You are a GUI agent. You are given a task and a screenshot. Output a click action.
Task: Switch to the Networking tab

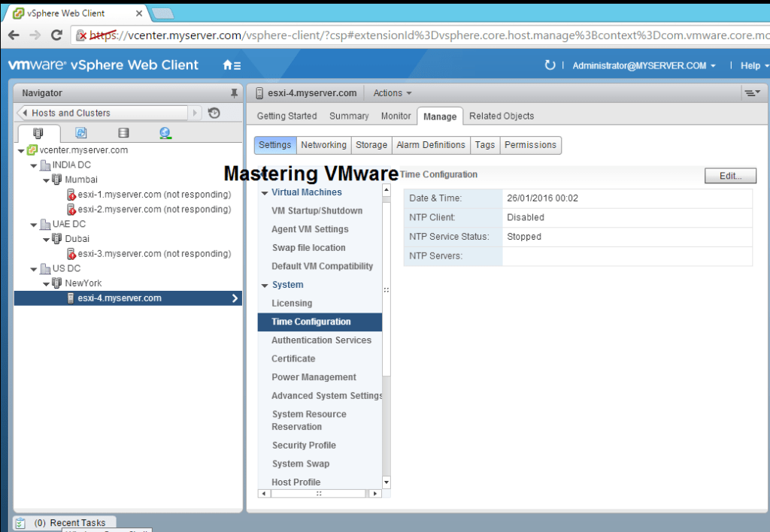point(323,144)
